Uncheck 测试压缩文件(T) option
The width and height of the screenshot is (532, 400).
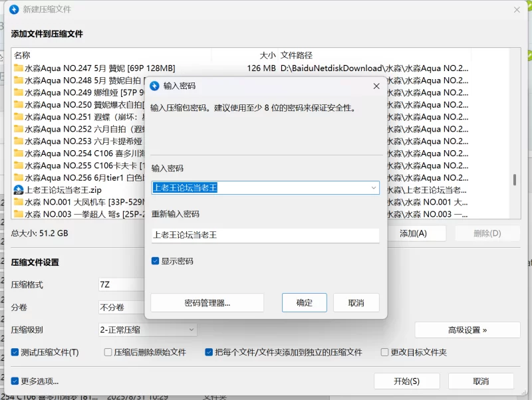coord(15,352)
